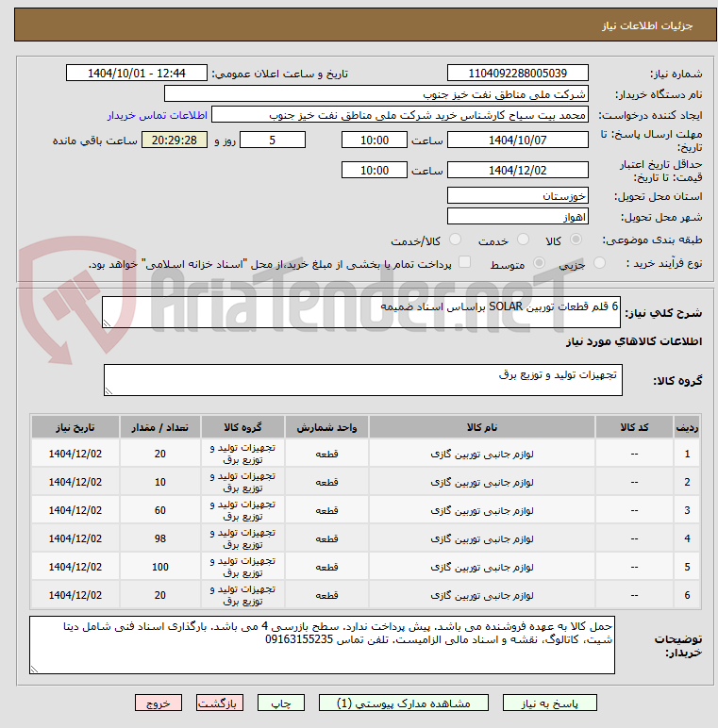Click the remaining time field 20:29:28
The height and width of the screenshot is (728, 718).
pos(175,141)
